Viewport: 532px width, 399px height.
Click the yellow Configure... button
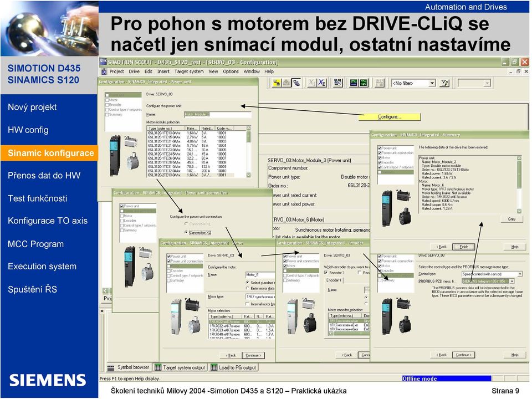pyautogui.click(x=390, y=117)
